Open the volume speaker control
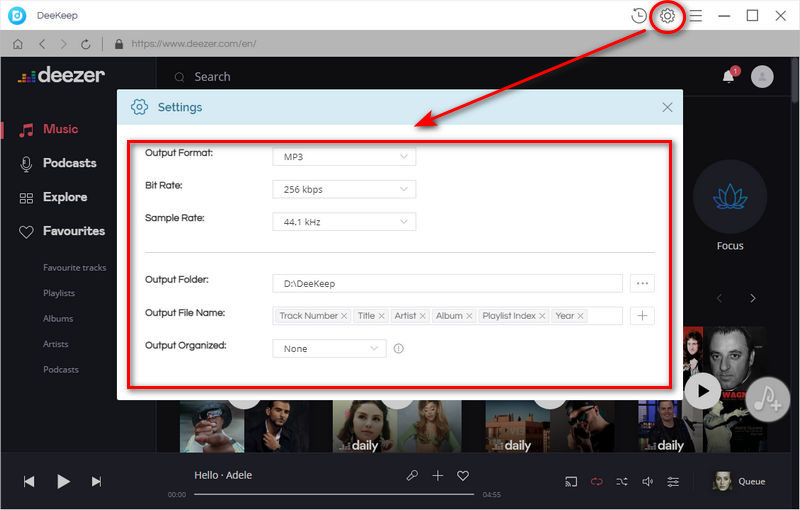This screenshot has height=510, width=800. coord(647,481)
